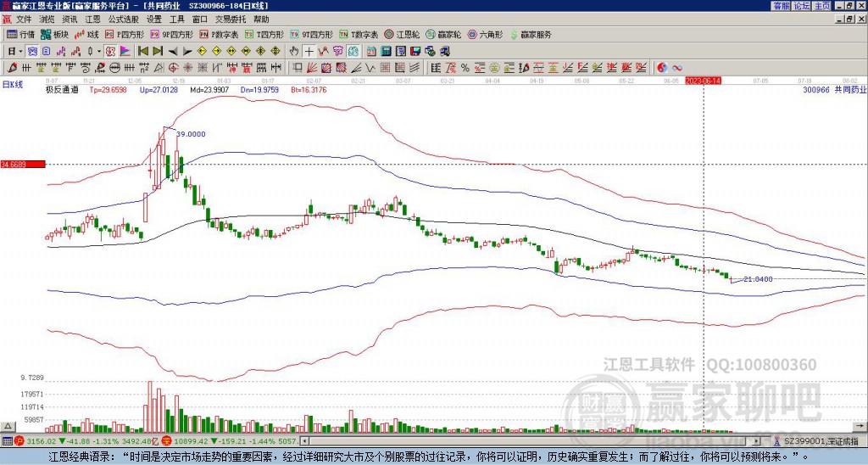Open 板块 sector view
The image size is (868, 465).
[55, 34]
